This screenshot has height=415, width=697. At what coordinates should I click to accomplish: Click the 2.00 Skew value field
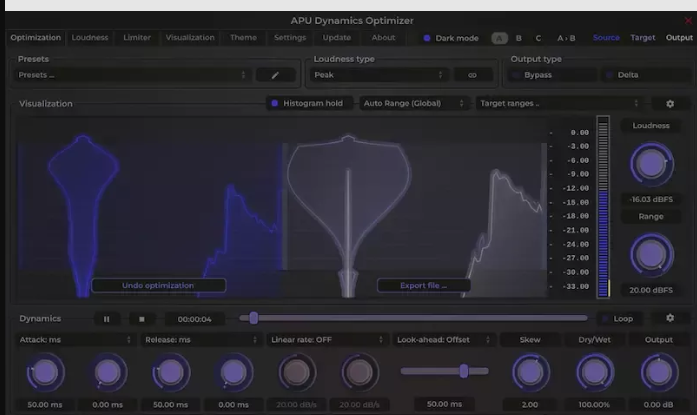(x=530, y=405)
